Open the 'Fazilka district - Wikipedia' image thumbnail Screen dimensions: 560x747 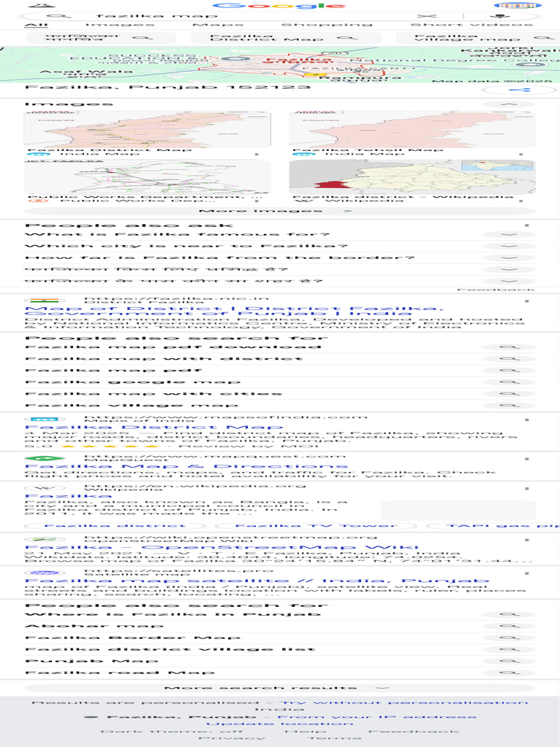pos(412,177)
